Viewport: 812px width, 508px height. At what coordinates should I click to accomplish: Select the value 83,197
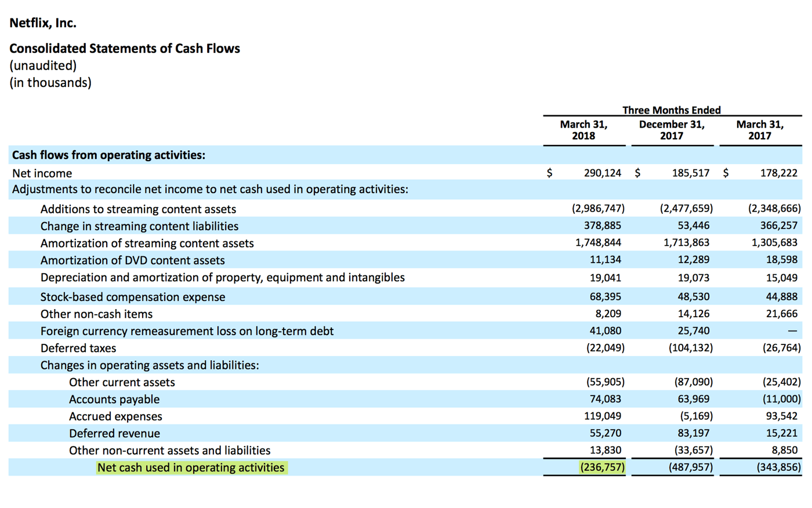[x=694, y=433]
